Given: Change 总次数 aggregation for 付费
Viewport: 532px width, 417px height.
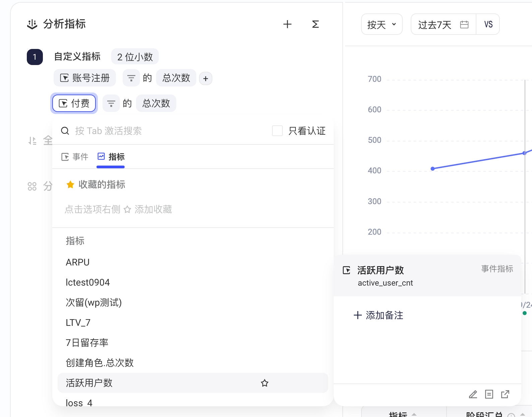Looking at the screenshot, I should [x=156, y=103].
